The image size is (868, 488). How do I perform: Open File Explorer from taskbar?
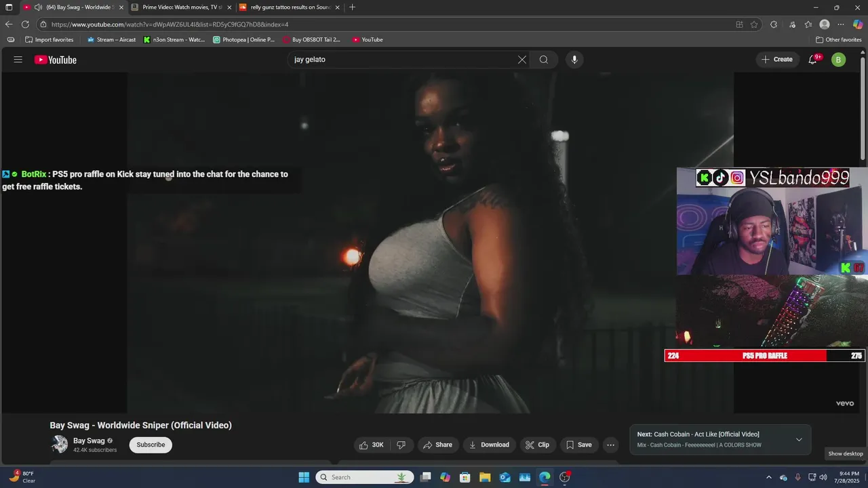(485, 477)
